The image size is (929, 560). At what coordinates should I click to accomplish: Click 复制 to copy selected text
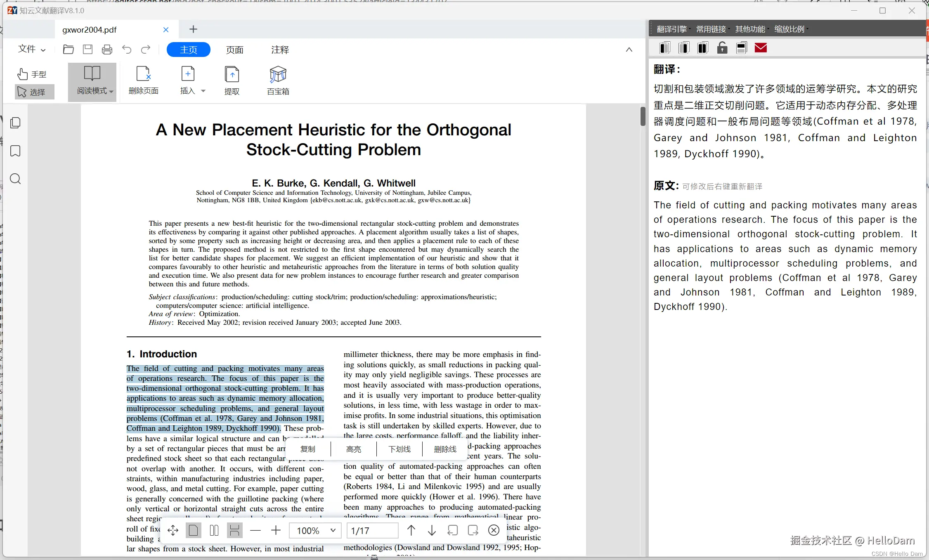[x=307, y=449]
